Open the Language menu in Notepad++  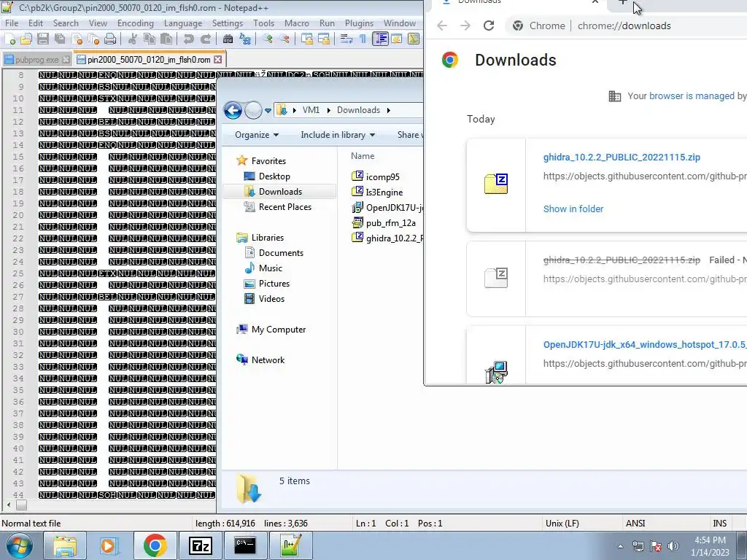[183, 23]
